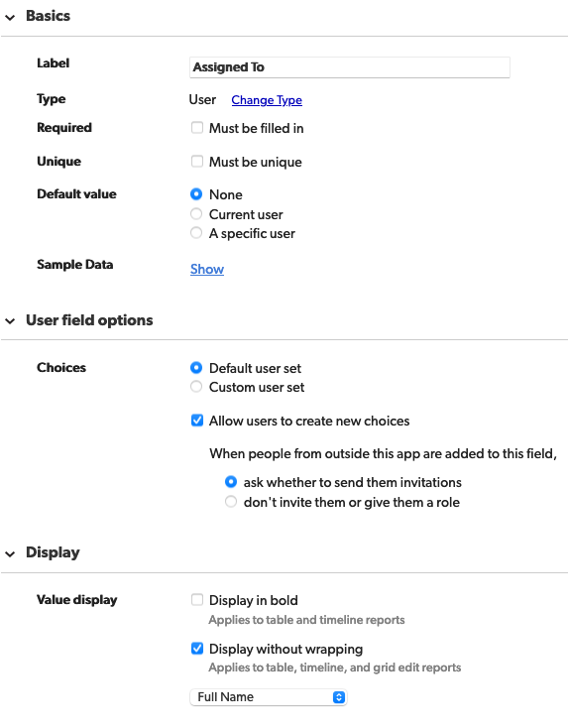Select ask whether to send them invitations

point(231,482)
